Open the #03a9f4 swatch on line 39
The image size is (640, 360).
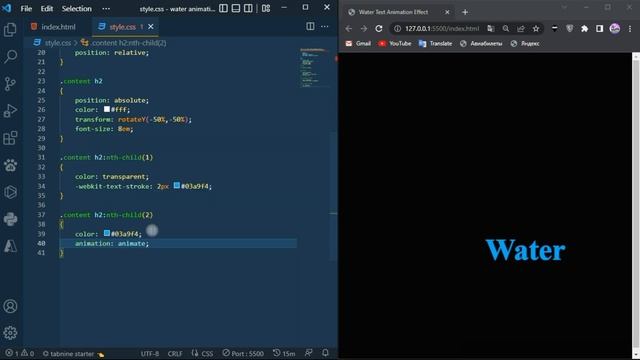pyautogui.click(x=107, y=233)
